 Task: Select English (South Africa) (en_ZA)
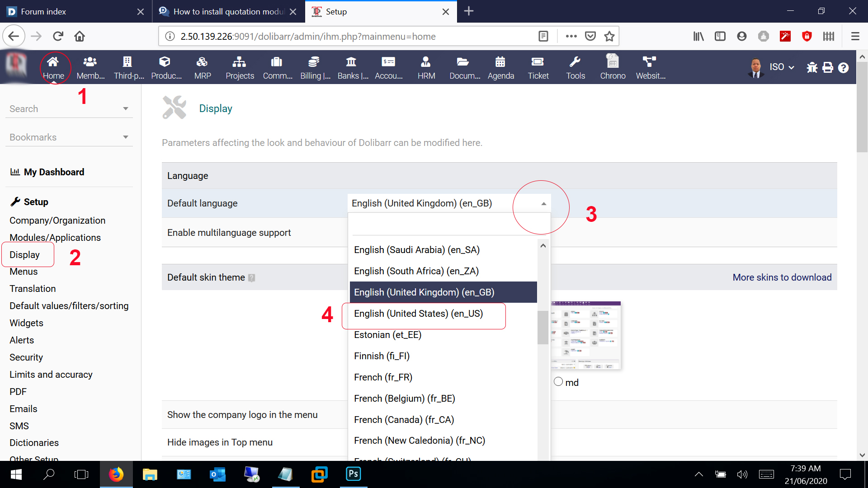point(443,271)
